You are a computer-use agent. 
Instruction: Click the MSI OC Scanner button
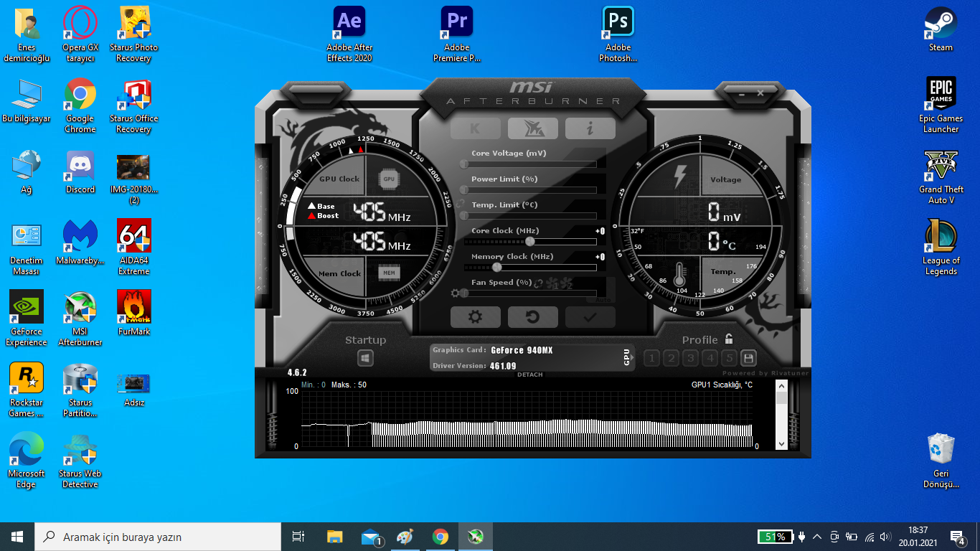pos(532,128)
